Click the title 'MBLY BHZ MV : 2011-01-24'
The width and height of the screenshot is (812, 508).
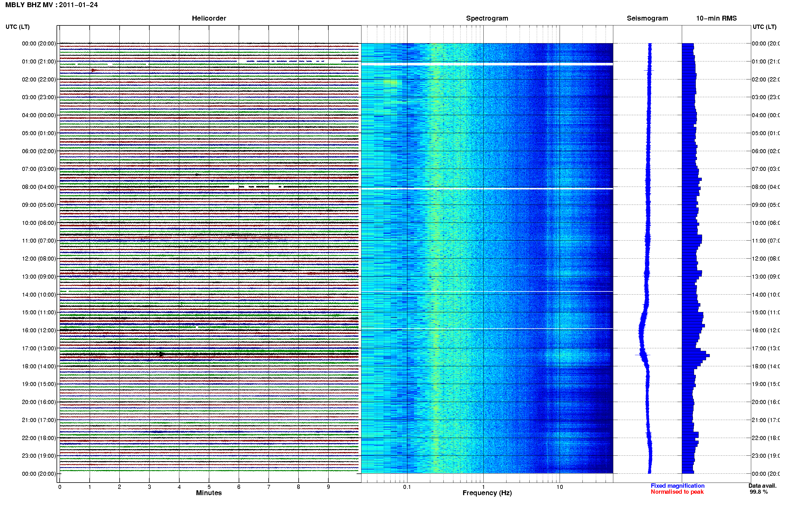pos(51,5)
